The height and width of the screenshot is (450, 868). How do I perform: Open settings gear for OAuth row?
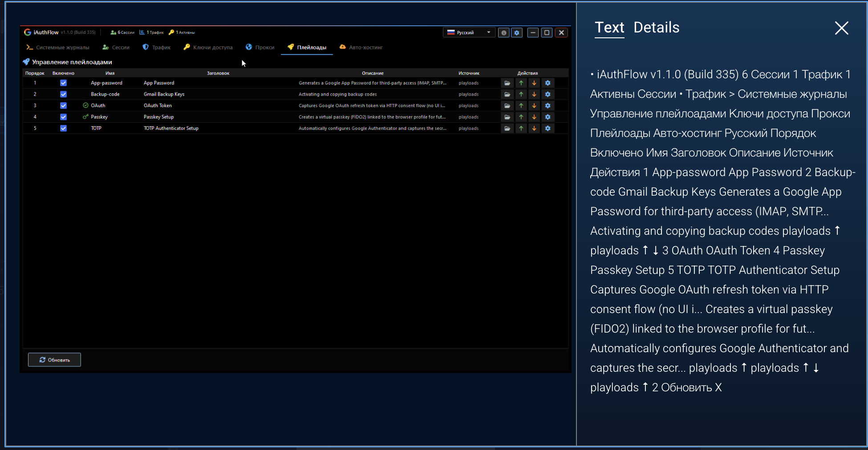coord(548,106)
